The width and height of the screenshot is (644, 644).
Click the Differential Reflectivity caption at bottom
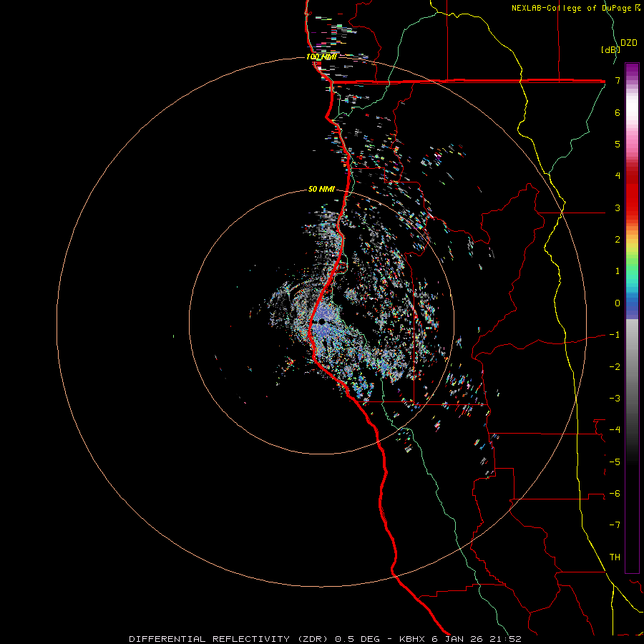[325, 639]
